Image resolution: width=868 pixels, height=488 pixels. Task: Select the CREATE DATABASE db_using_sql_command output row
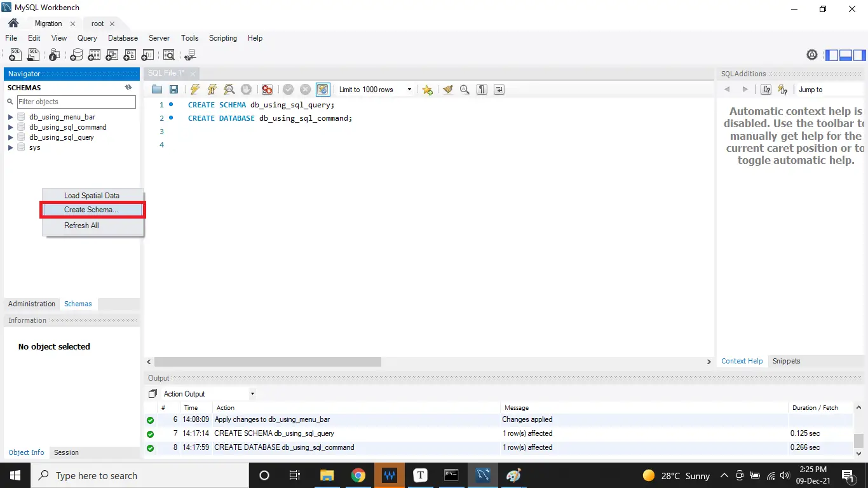point(499,447)
